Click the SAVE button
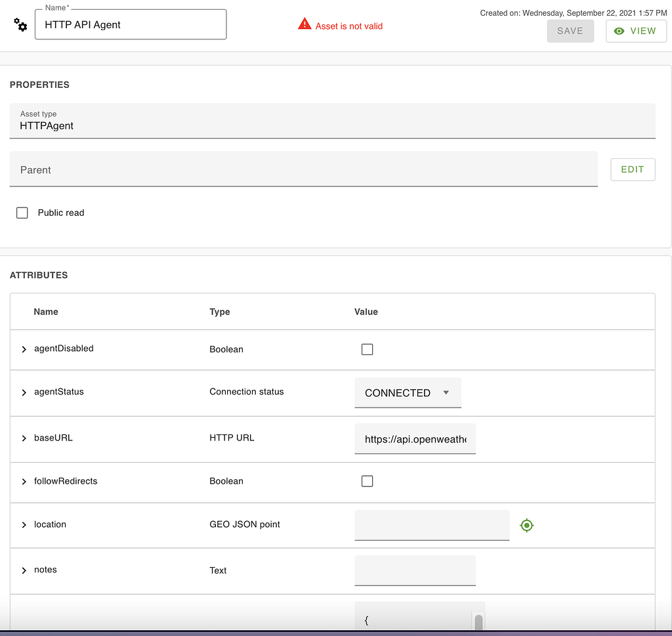Screen dimensions: 672x636 pyautogui.click(x=570, y=31)
